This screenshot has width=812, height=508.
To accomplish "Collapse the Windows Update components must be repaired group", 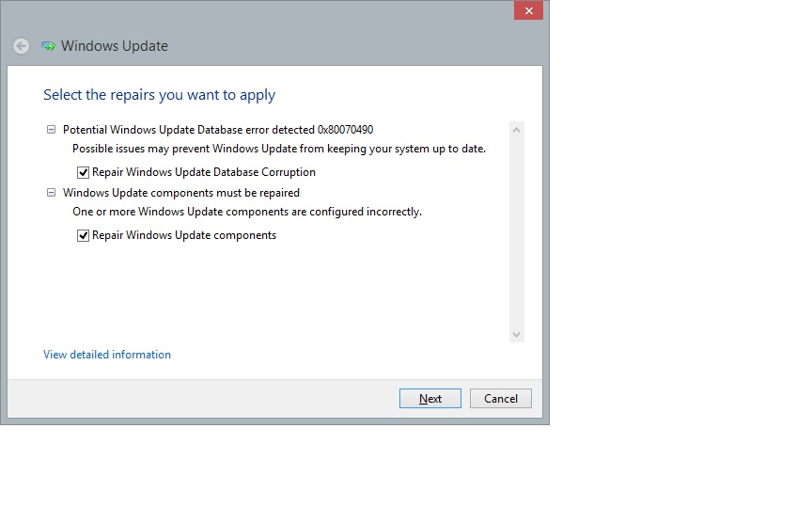I will click(x=51, y=193).
